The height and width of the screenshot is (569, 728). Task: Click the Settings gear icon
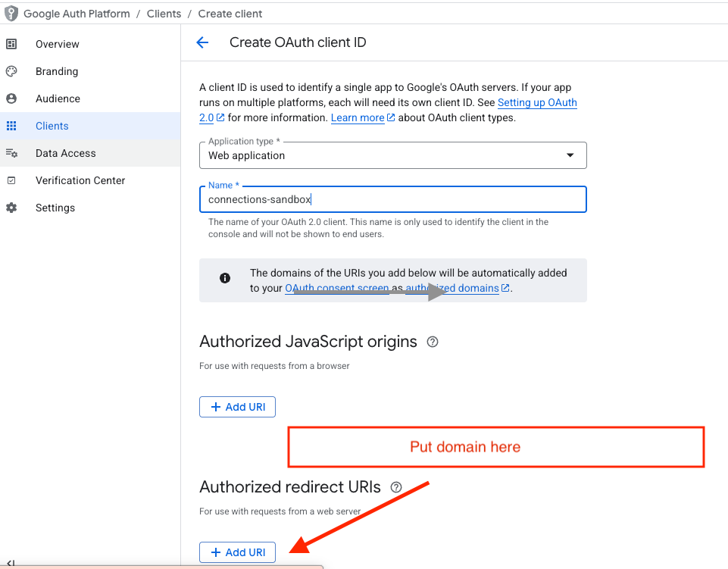coord(11,208)
